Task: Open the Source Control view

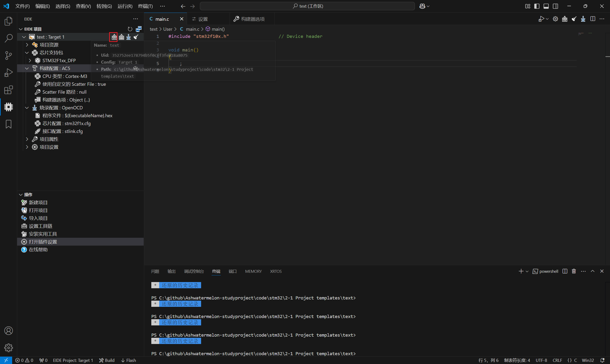Action: tap(9, 56)
